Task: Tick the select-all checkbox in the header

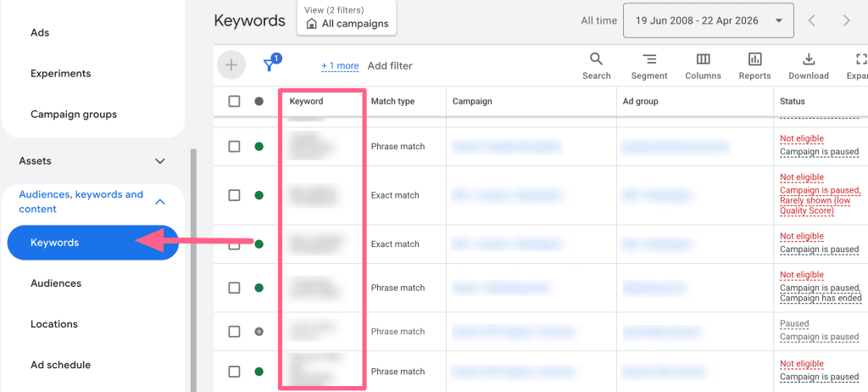Action: (x=234, y=102)
